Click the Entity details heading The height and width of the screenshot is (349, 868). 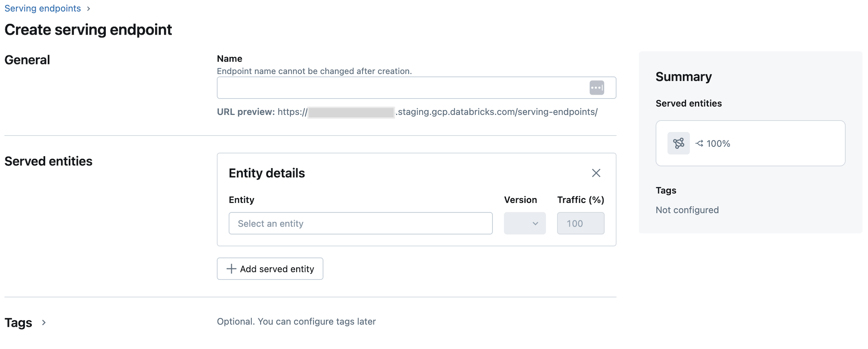pos(266,173)
